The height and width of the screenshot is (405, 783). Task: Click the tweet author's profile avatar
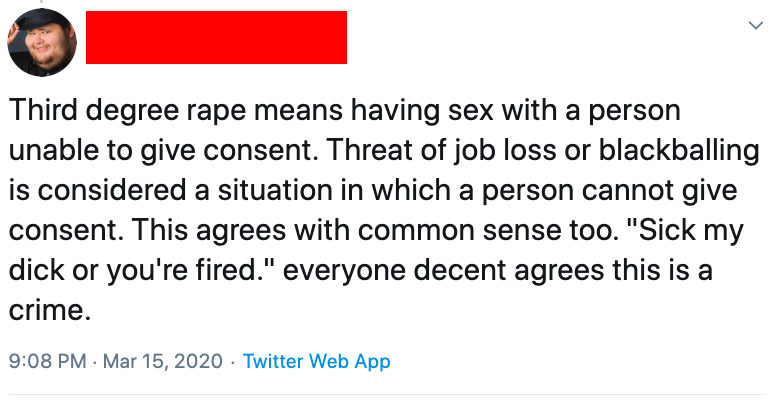(42, 42)
